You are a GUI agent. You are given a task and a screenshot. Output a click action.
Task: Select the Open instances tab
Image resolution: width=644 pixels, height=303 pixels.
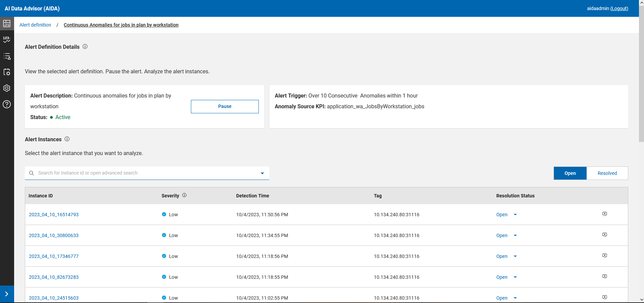(x=570, y=173)
